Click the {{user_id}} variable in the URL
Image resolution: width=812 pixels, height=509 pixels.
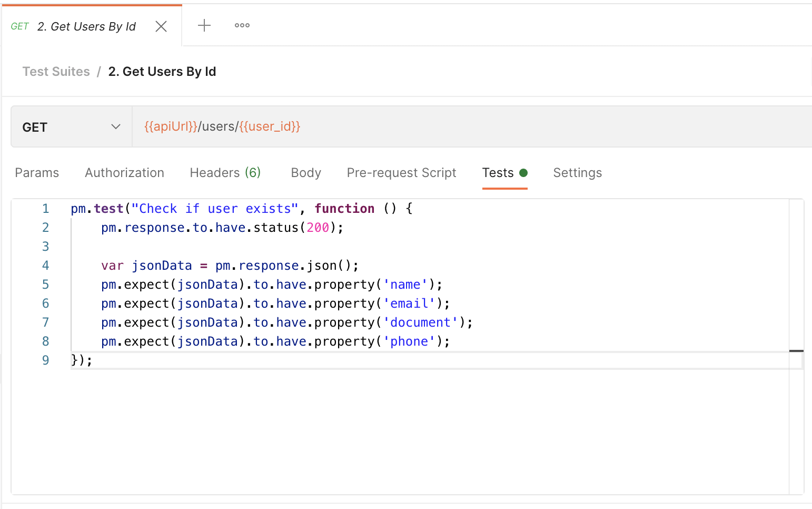click(x=270, y=126)
